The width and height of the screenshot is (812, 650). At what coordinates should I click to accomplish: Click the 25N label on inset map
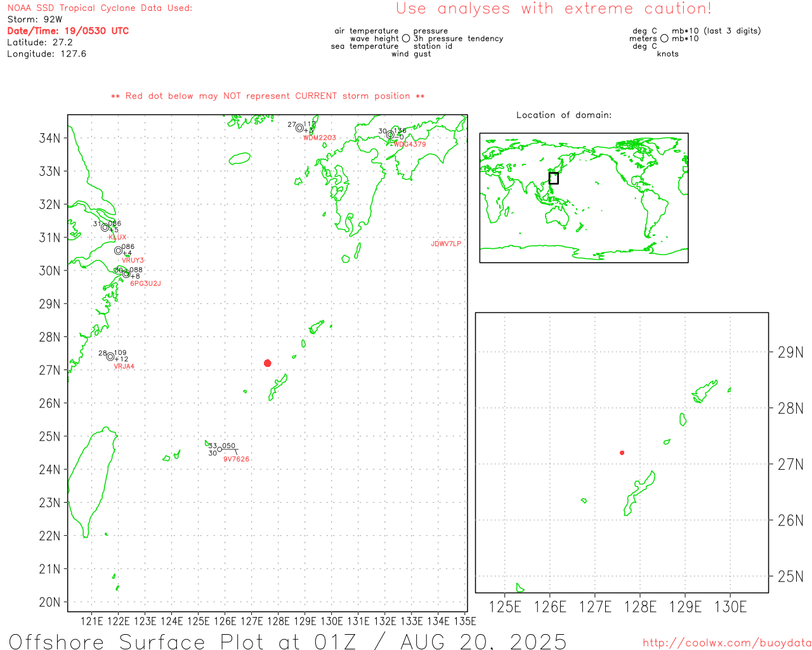[791, 577]
